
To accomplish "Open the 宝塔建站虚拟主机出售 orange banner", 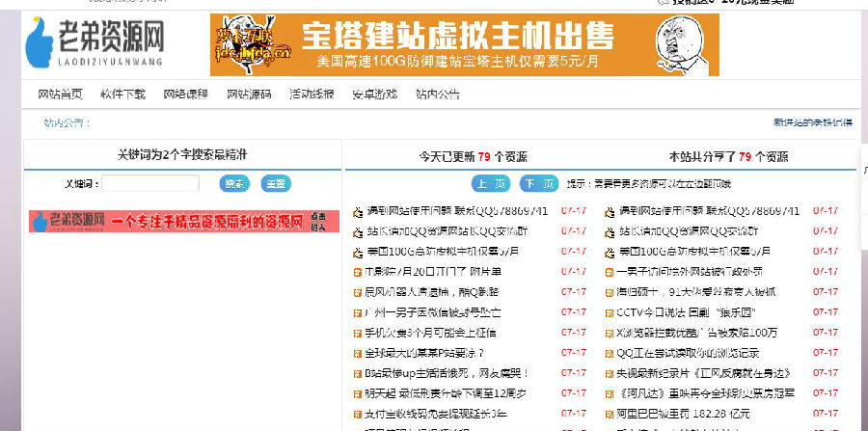I will pyautogui.click(x=465, y=44).
